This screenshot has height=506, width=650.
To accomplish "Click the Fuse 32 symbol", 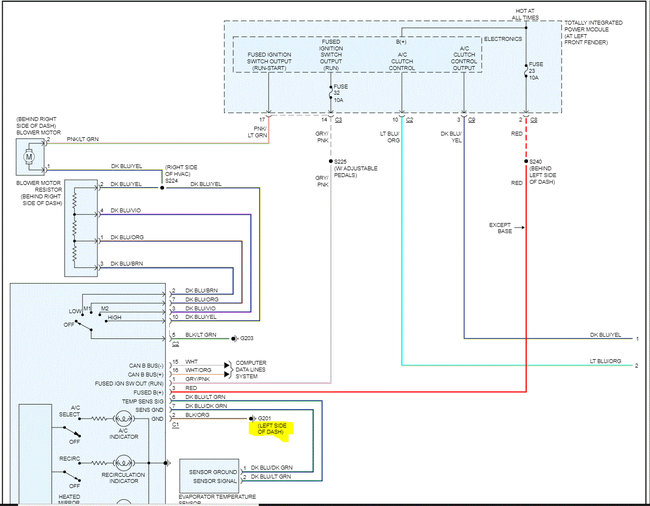I will tap(331, 93).
